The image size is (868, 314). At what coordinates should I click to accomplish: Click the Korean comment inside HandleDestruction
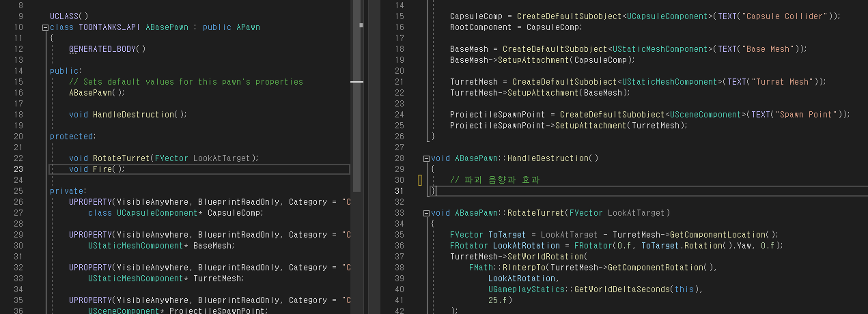click(x=495, y=180)
